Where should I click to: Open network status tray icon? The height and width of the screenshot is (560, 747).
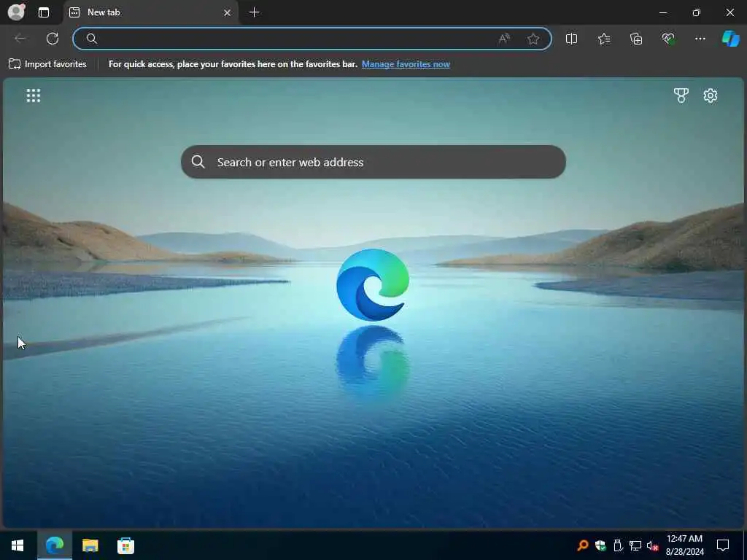(x=635, y=545)
